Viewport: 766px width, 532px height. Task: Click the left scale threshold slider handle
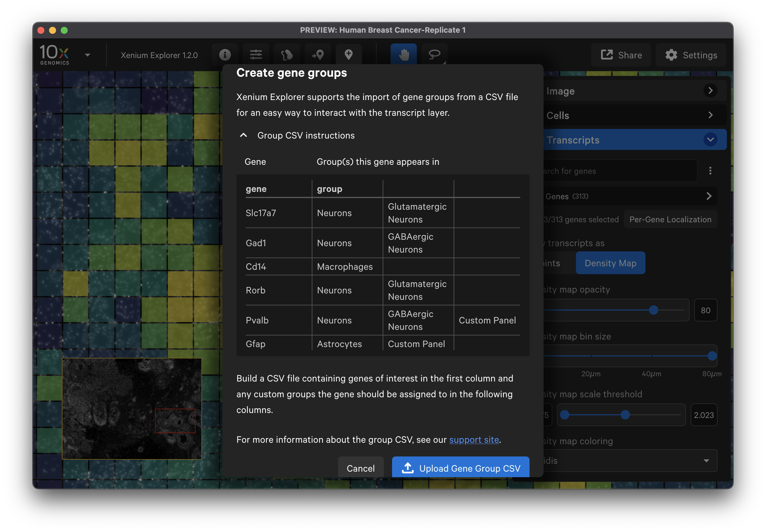pos(565,415)
